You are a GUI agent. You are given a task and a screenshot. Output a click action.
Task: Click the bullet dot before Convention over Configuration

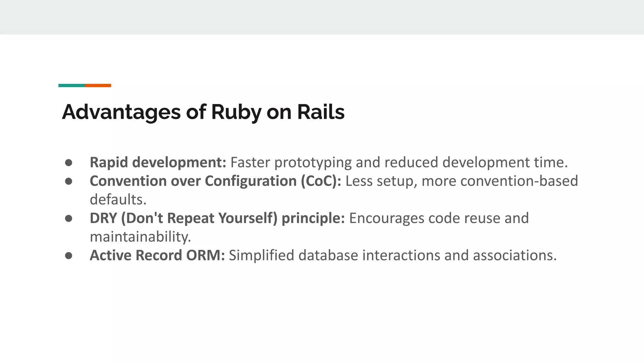click(69, 181)
